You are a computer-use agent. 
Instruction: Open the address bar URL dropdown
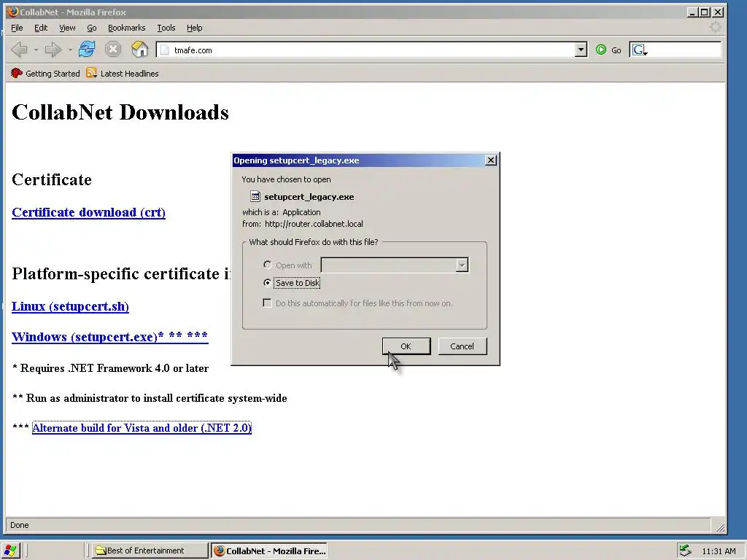[x=581, y=50]
